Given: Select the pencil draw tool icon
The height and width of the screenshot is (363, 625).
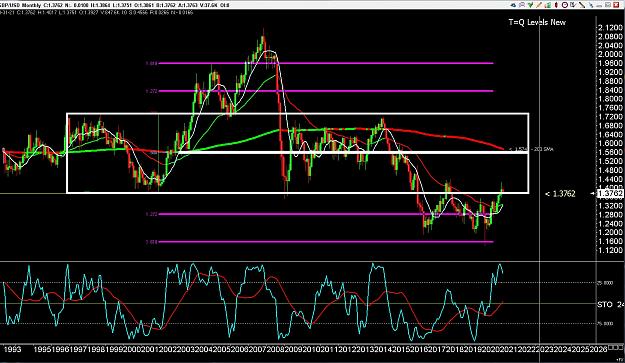Looking at the screenshot, I should (x=539, y=5).
